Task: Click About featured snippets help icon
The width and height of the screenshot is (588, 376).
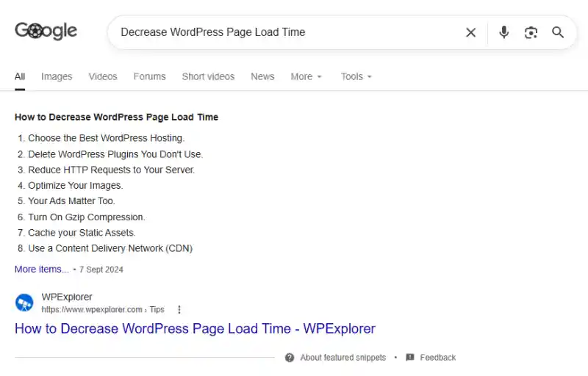Action: (290, 358)
